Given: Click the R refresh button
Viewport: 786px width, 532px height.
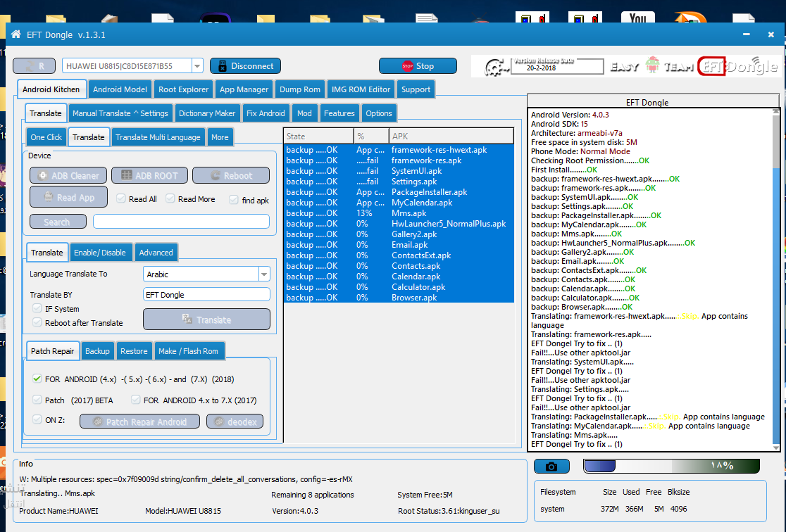Looking at the screenshot, I should click(x=34, y=66).
